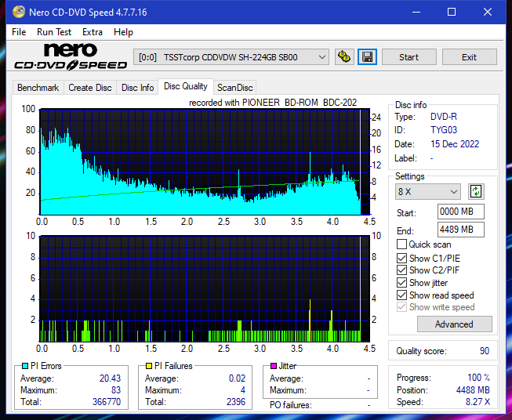The image size is (512, 420).
Task: Click the Quality score value 90
Action: [x=485, y=351]
